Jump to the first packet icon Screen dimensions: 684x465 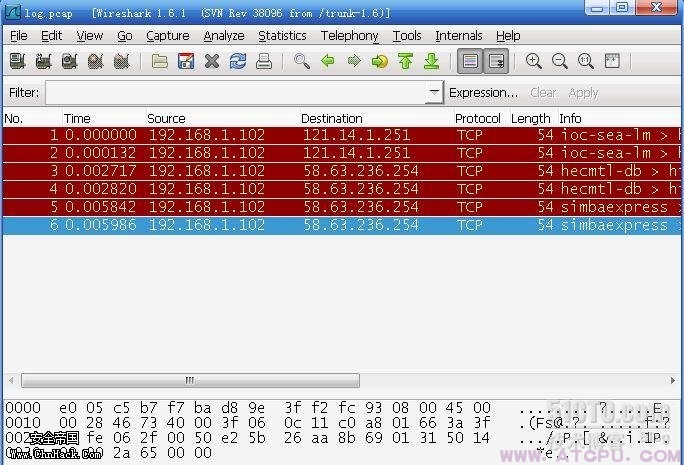tap(405, 61)
